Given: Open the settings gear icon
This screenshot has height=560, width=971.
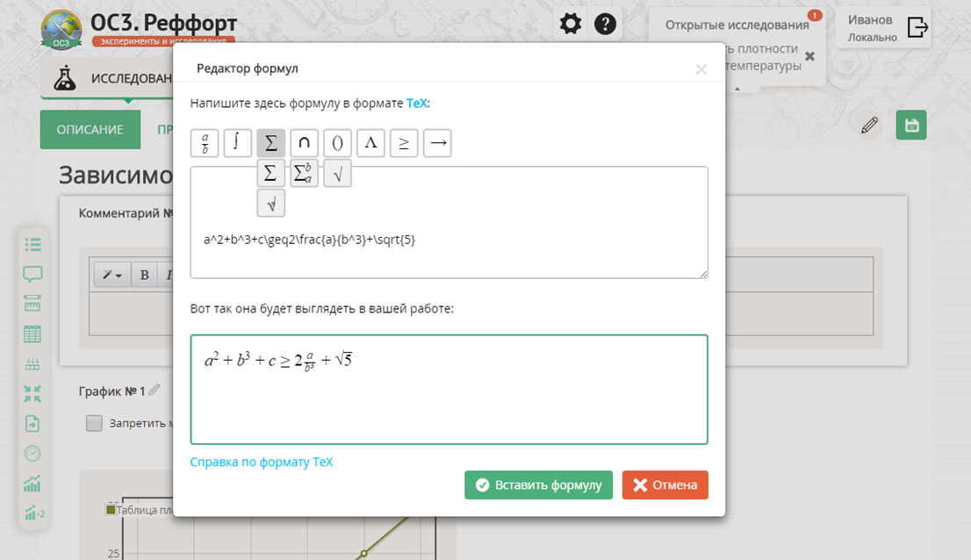Looking at the screenshot, I should (571, 24).
